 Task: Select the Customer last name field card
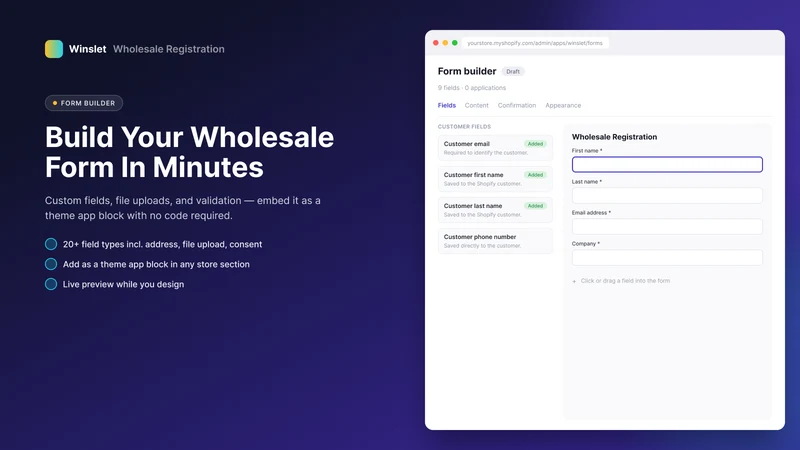[x=495, y=210]
